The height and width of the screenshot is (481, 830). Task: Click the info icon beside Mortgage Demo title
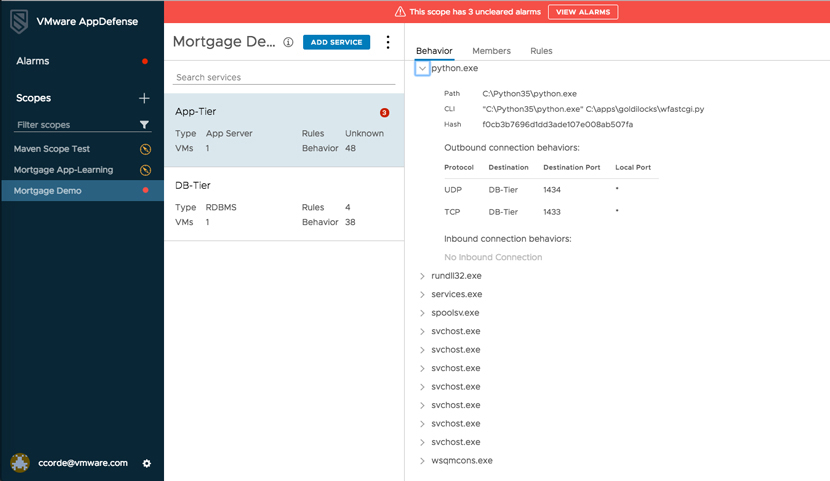click(288, 43)
